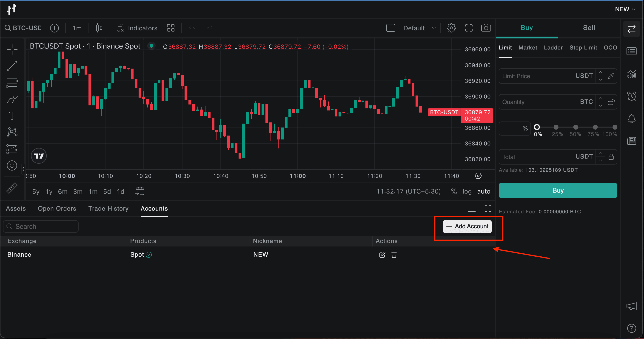Image resolution: width=644 pixels, height=339 pixels.
Task: Open the Indicators menu
Action: [x=137, y=28]
